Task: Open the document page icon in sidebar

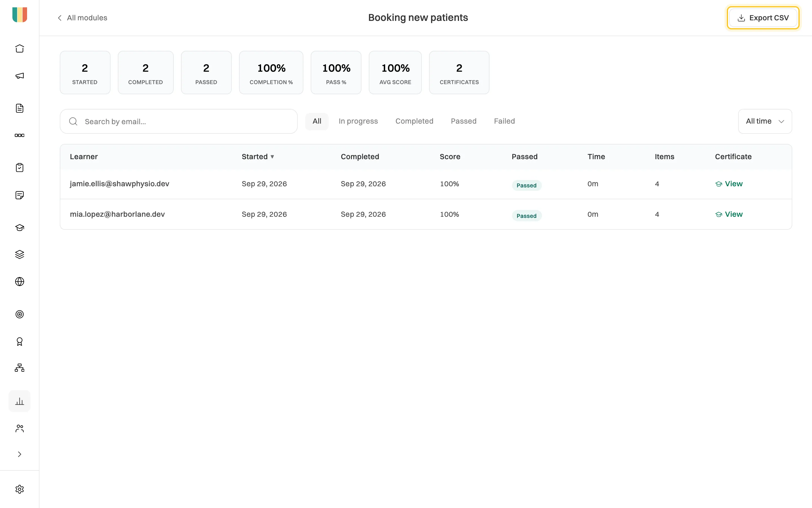Action: 19,108
